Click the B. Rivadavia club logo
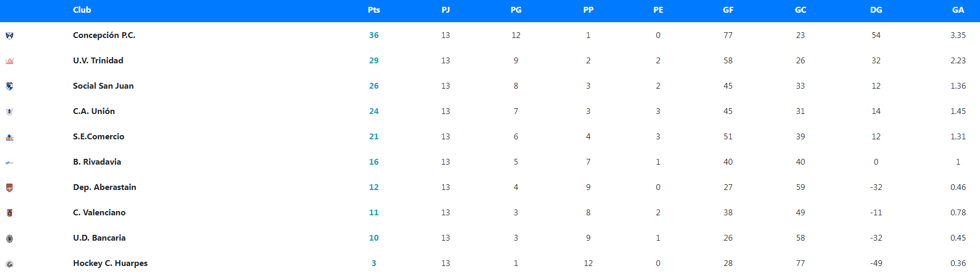Image resolution: width=980 pixels, height=276 pixels. click(9, 163)
